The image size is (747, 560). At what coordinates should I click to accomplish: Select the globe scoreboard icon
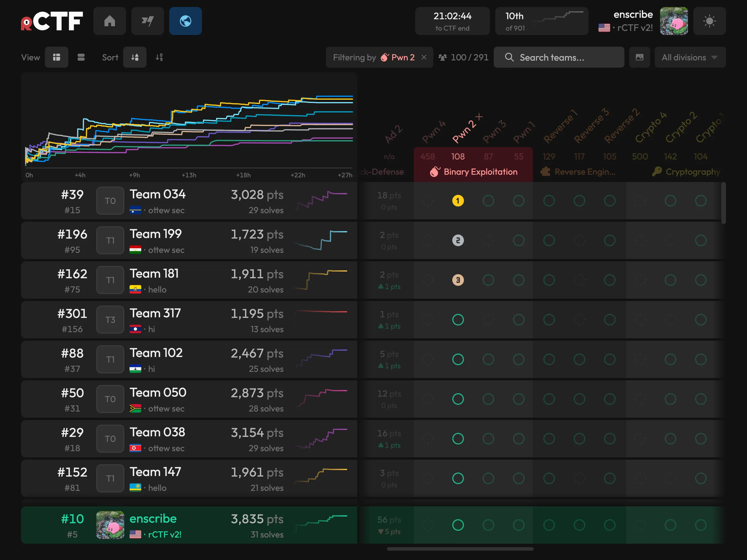click(185, 21)
